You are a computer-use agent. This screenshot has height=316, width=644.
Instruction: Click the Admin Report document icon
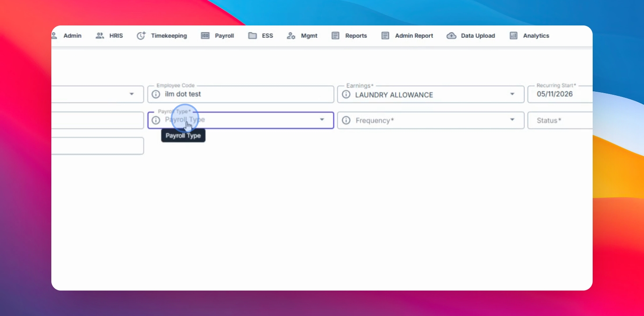[x=386, y=36]
